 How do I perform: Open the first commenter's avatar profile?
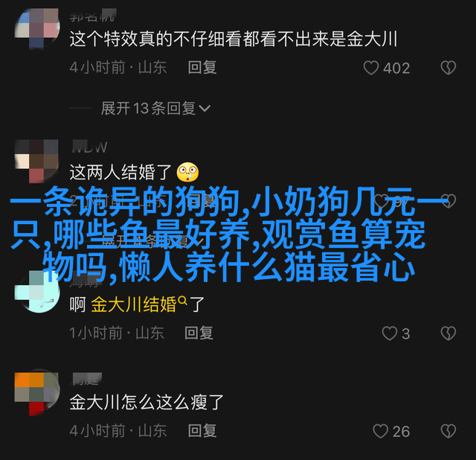coord(36,28)
